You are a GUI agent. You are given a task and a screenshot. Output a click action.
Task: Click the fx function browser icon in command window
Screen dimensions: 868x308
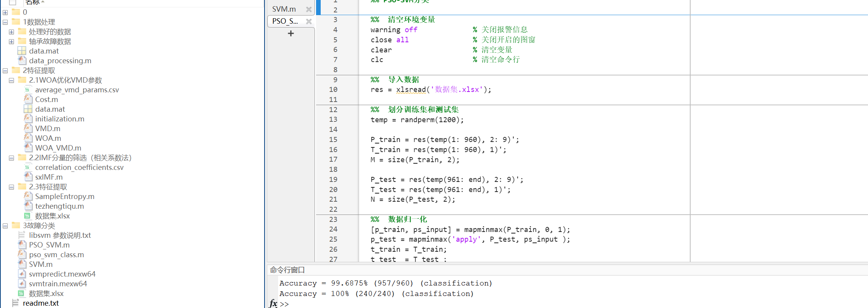[273, 303]
